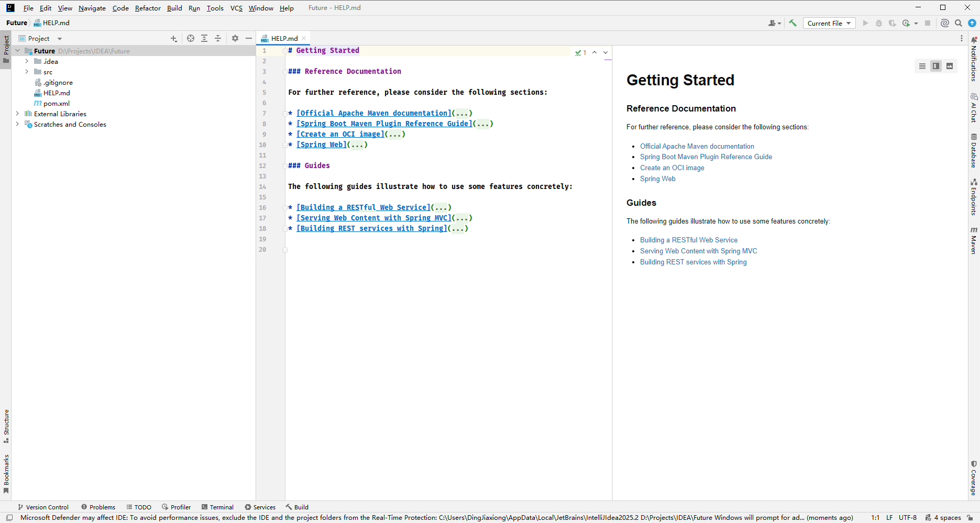Open the Maven tool window sidebar

[x=974, y=240]
